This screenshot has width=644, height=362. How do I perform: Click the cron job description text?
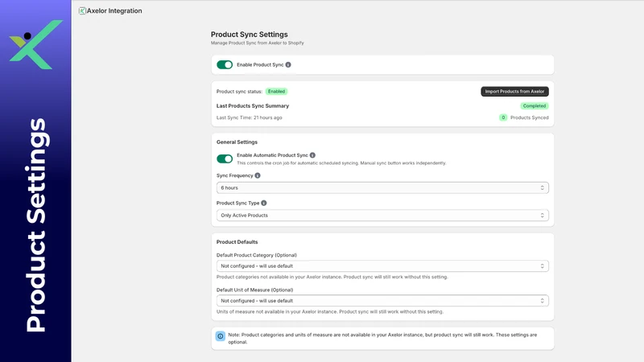(341, 163)
